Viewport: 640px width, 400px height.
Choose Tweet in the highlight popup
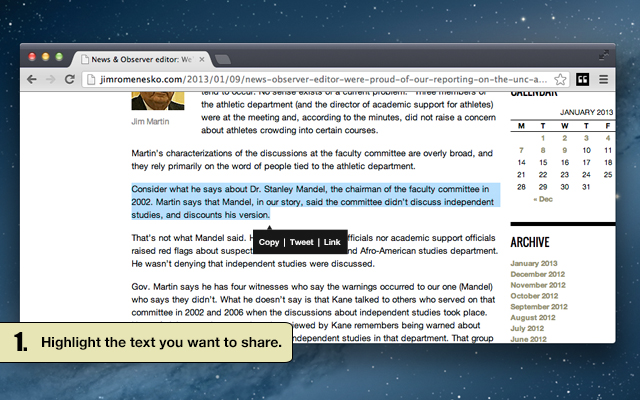tap(301, 242)
